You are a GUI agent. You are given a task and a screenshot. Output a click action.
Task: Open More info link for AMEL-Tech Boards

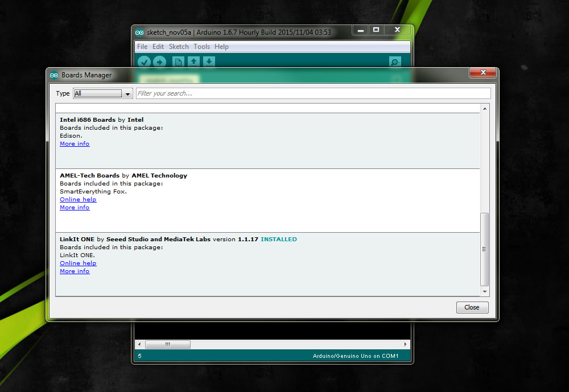75,207
